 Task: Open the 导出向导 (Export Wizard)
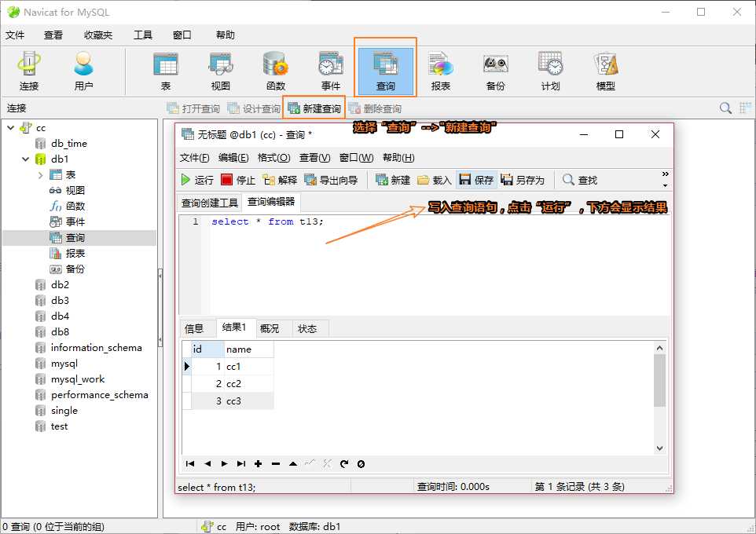coord(331,180)
